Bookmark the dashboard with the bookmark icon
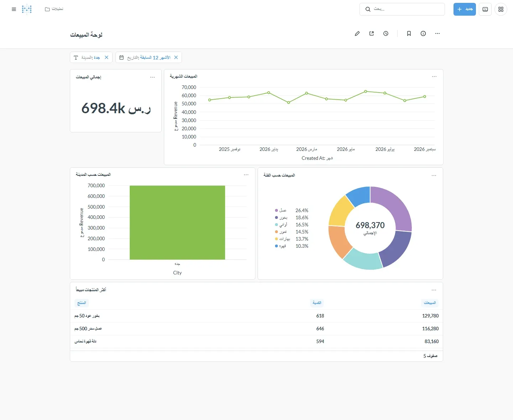Viewport: 513px width, 420px height. pos(409,33)
